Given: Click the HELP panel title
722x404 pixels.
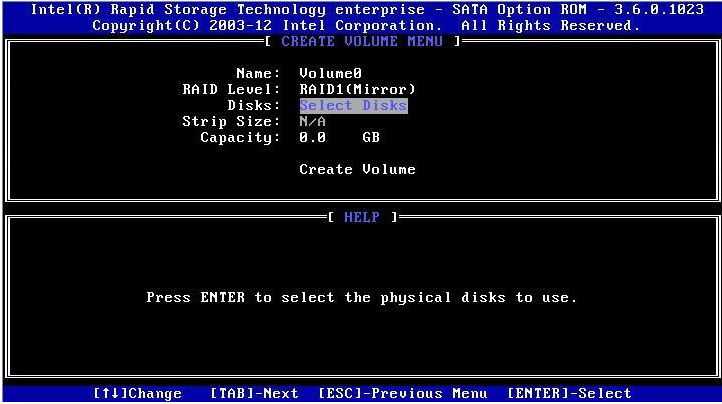Looking at the screenshot, I should (362, 217).
